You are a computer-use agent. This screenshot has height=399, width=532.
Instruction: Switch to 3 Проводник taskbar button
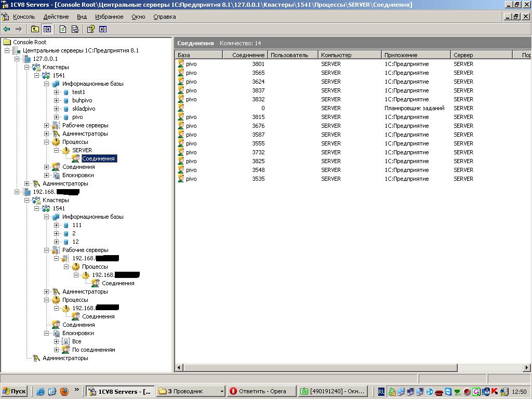[191, 392]
